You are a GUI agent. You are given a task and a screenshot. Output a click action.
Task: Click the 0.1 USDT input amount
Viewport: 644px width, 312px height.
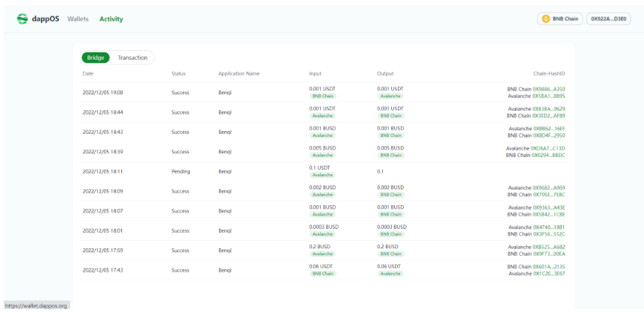click(x=319, y=168)
